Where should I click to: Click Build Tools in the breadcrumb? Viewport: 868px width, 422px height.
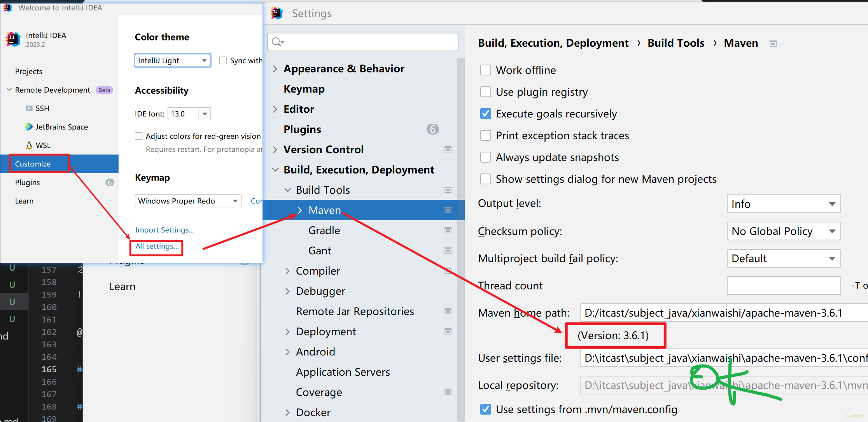pos(676,43)
